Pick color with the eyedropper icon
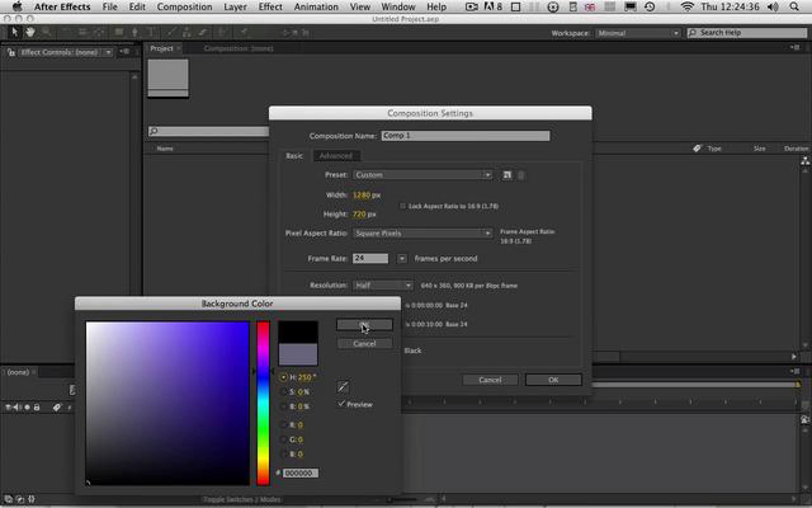The width and height of the screenshot is (812, 508). click(x=343, y=387)
